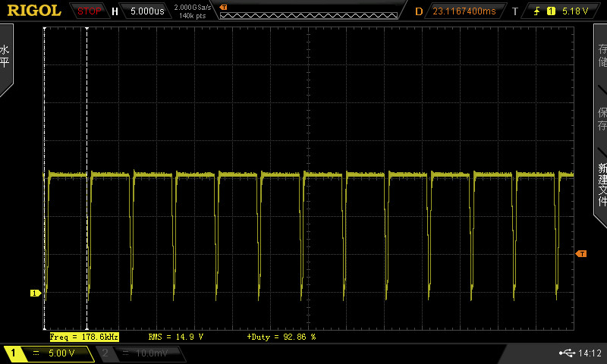The width and height of the screenshot is (607, 364).
Task: Select the new file menu item
Action: coord(602,184)
